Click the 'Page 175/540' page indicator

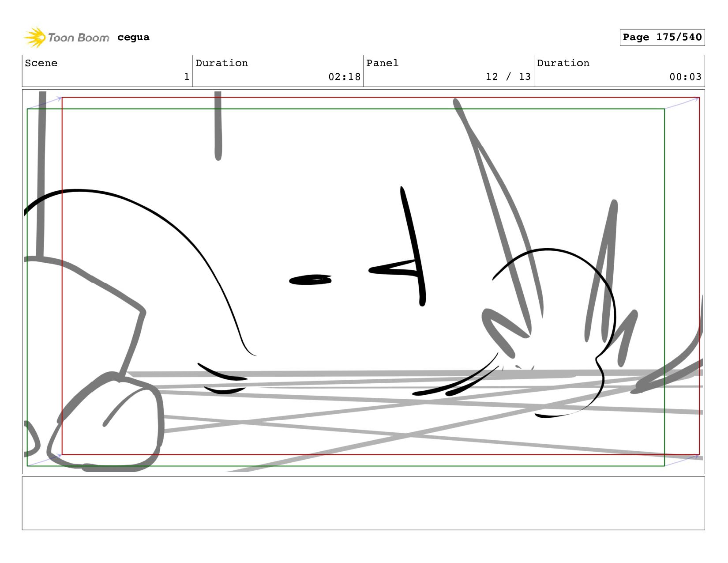point(662,37)
